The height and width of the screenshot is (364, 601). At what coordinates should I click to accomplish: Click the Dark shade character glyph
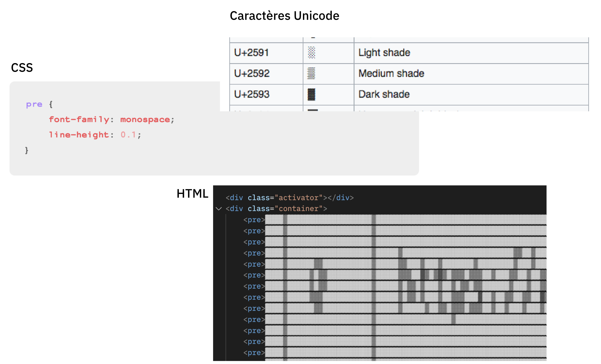311,95
